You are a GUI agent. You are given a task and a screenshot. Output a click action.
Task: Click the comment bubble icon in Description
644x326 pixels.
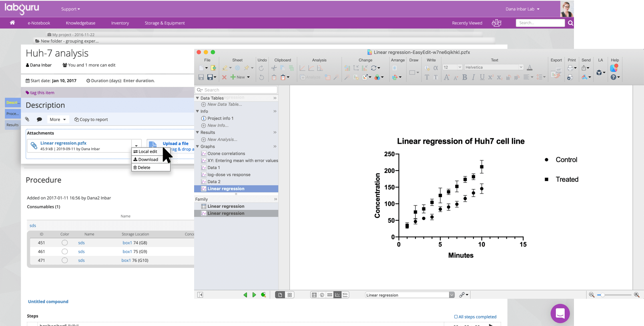[x=39, y=119]
